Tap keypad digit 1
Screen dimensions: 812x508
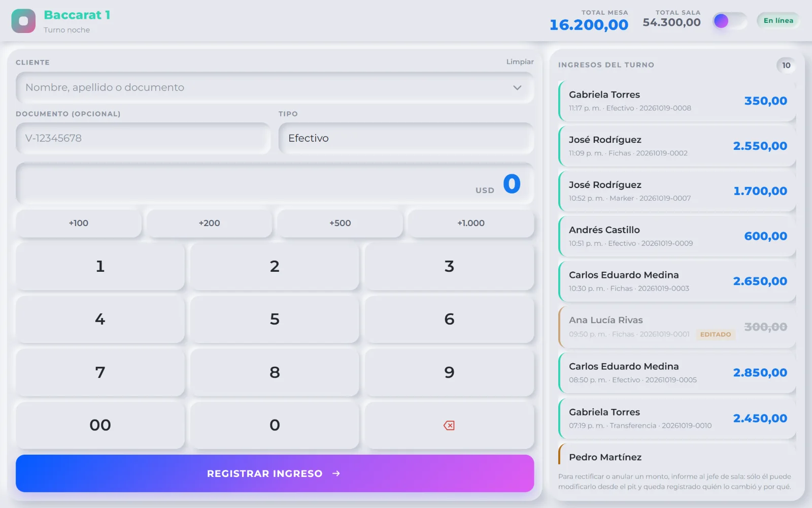[x=100, y=266]
